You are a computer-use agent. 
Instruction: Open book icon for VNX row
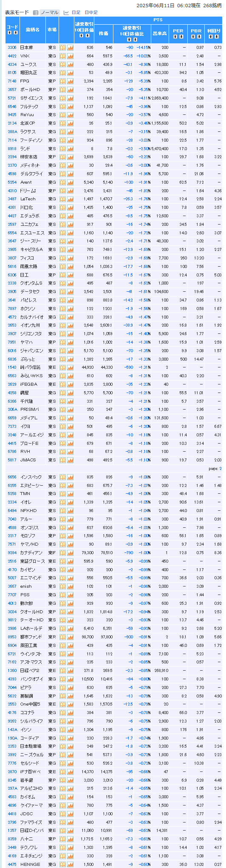[63, 56]
